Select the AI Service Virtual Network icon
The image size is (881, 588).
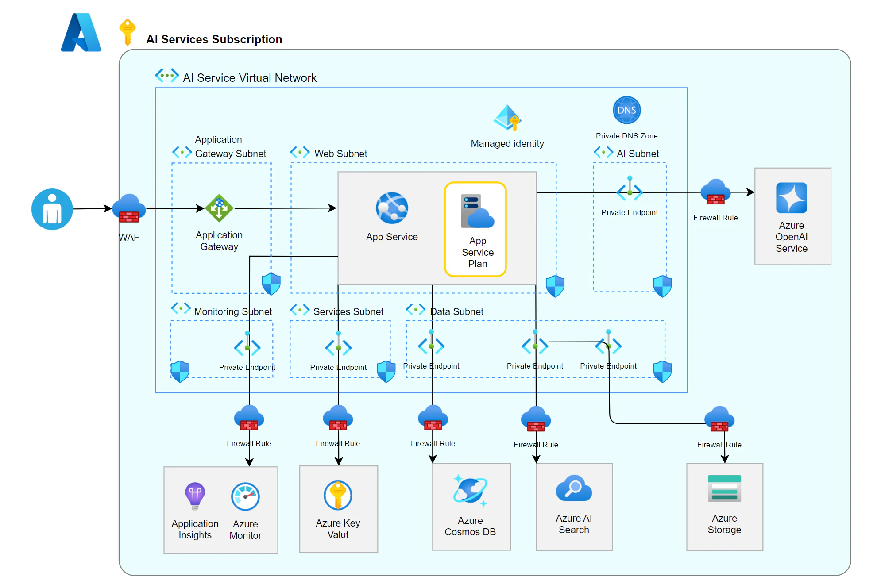(x=167, y=75)
